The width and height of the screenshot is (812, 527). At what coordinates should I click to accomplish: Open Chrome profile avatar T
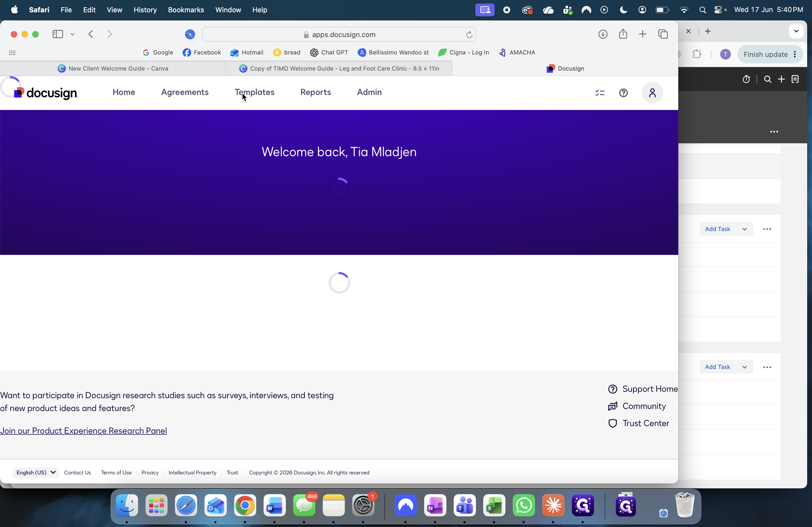[x=725, y=54]
